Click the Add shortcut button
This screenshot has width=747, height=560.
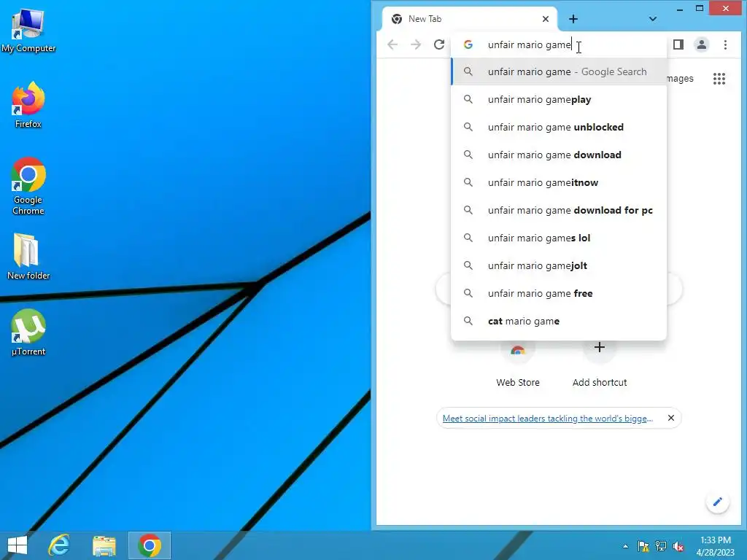pos(600,365)
